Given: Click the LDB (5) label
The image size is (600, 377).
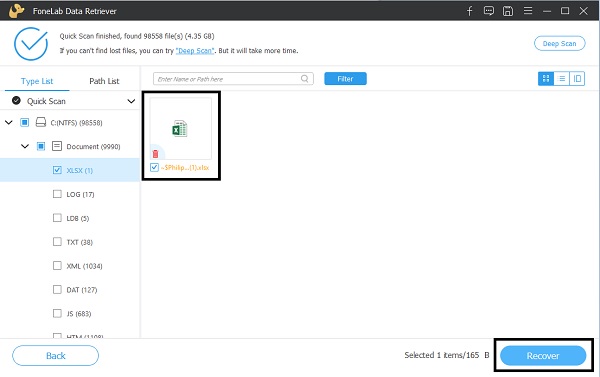Looking at the screenshot, I should tap(78, 219).
